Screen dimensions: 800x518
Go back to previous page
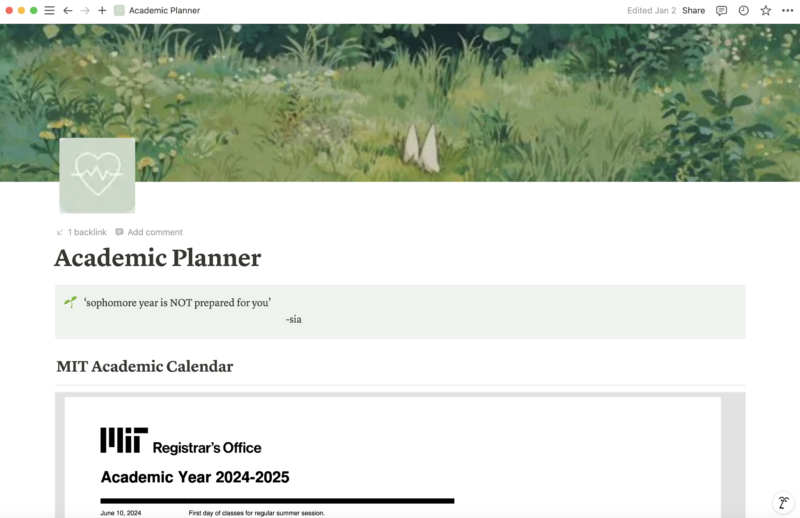(67, 10)
